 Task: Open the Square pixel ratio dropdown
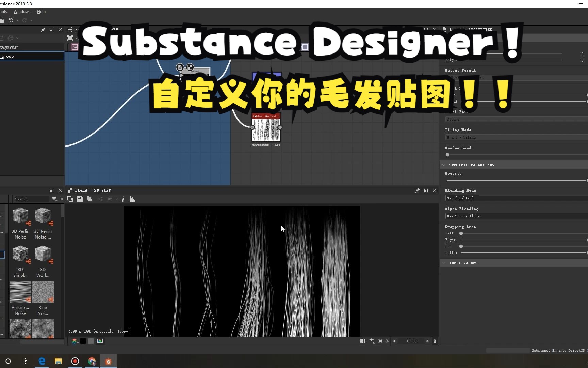click(x=517, y=119)
